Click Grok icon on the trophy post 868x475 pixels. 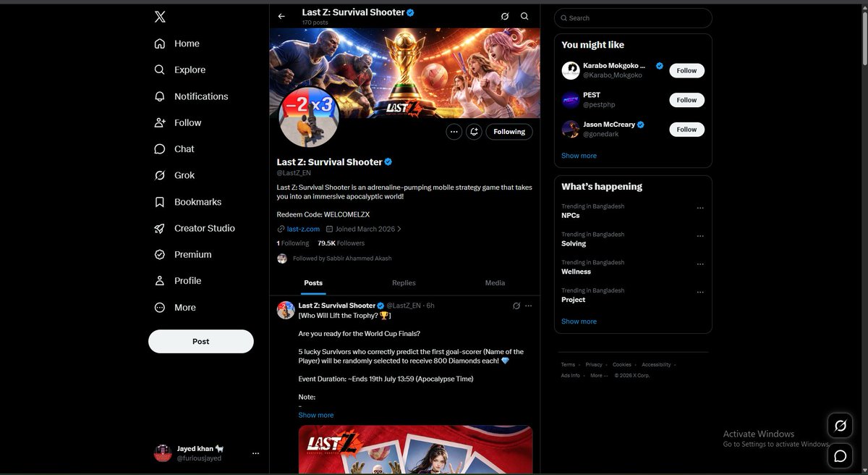coord(516,306)
